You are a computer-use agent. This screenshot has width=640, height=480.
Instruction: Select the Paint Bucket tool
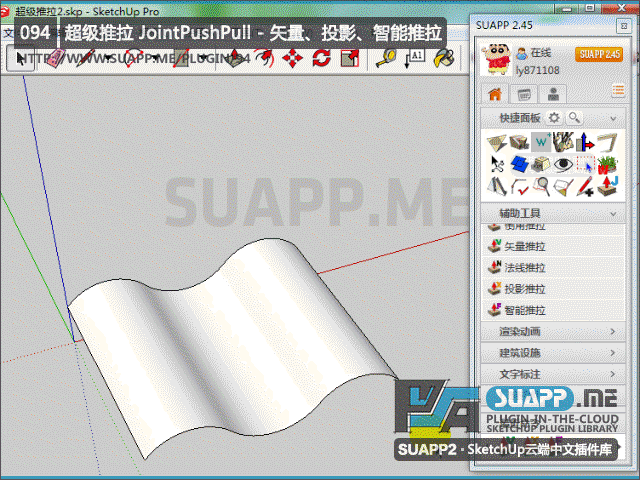pyautogui.click(x=444, y=59)
